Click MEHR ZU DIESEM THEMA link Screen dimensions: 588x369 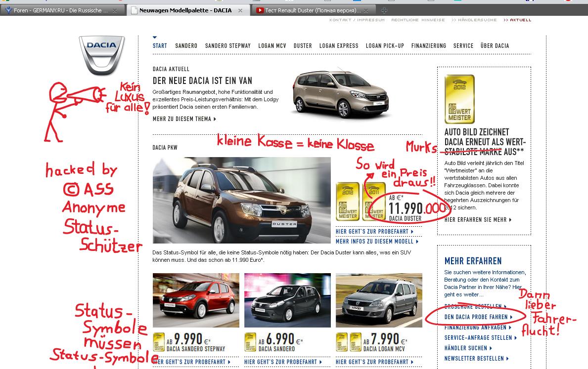(184, 119)
